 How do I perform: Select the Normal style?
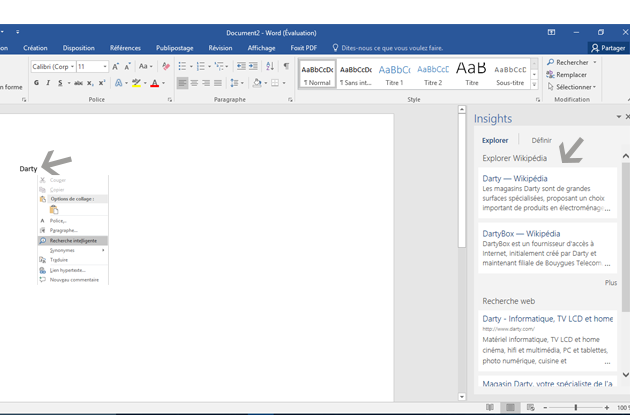(317, 74)
